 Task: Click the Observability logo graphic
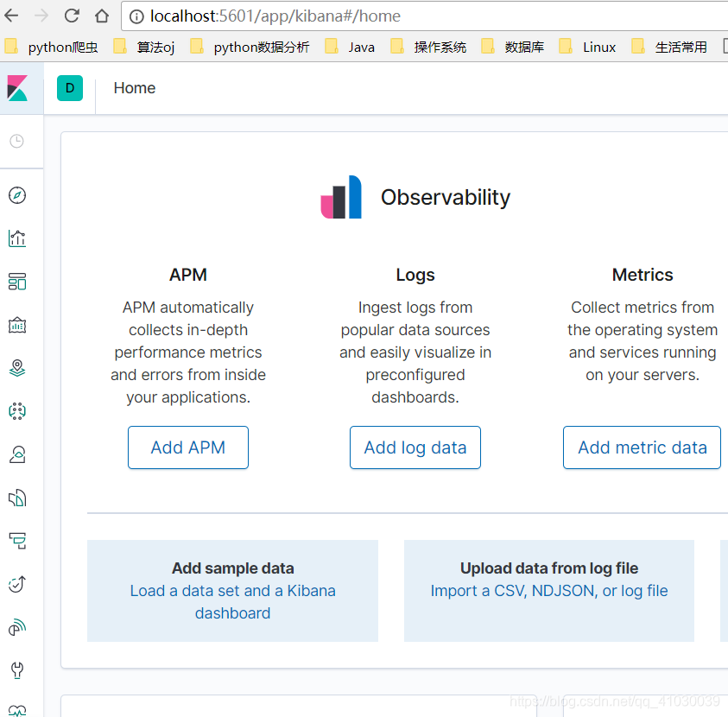click(x=341, y=197)
